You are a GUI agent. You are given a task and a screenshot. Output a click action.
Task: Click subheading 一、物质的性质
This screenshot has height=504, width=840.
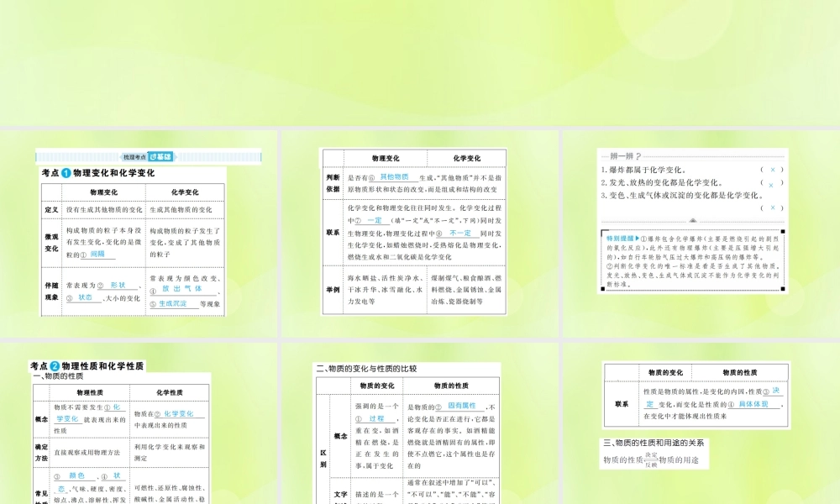(x=58, y=376)
